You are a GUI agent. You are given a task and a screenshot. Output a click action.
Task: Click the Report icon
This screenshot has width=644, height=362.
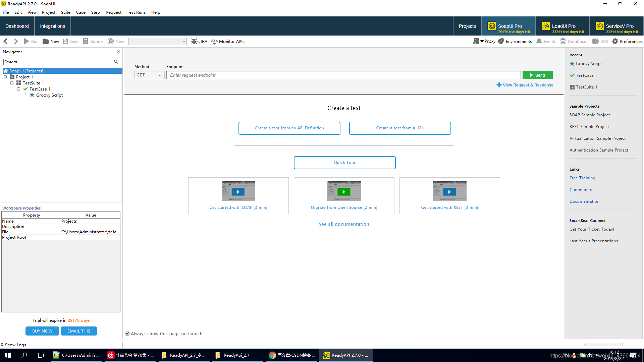pos(86,41)
